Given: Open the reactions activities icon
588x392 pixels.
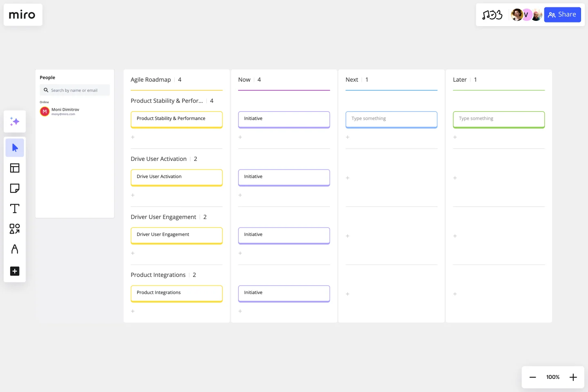Looking at the screenshot, I should coord(492,15).
